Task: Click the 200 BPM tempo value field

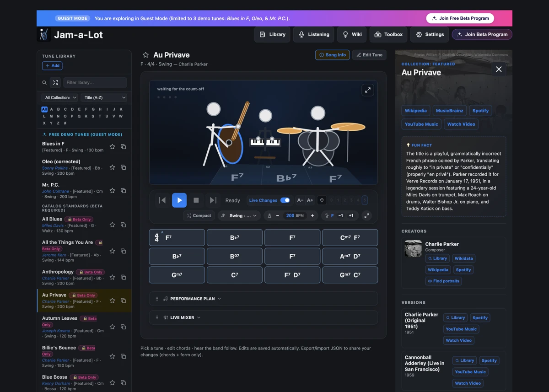Action: pos(295,215)
